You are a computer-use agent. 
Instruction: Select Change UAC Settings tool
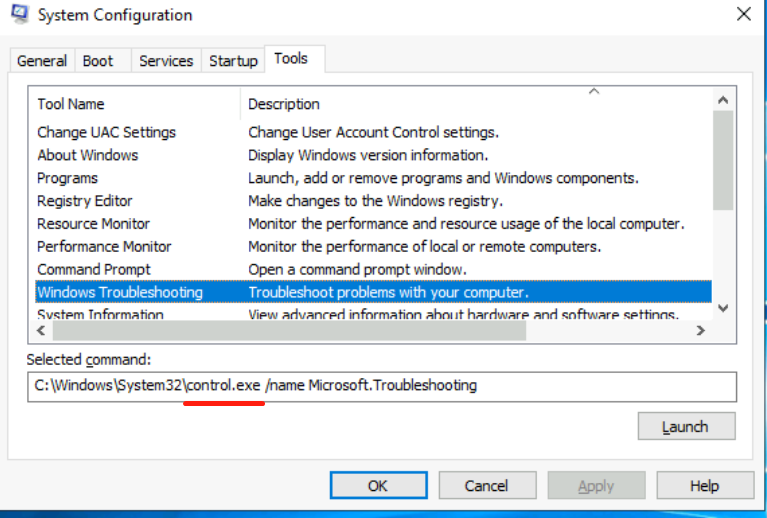[106, 132]
